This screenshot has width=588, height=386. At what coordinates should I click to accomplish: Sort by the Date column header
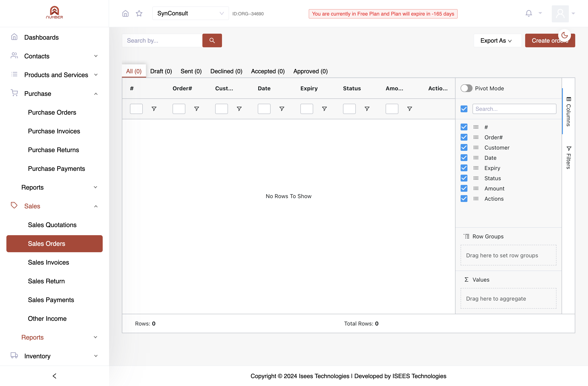[x=264, y=88]
